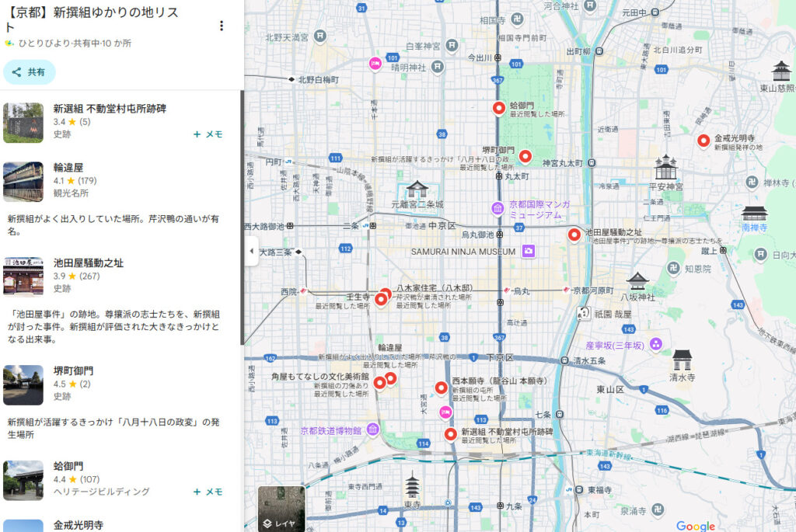
Task: Open 堺町御門 thumbnail photo
Action: 23,385
